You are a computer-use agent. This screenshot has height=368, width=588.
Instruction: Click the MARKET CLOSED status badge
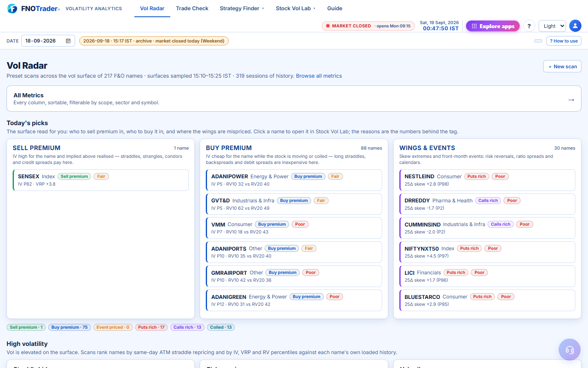(x=368, y=26)
